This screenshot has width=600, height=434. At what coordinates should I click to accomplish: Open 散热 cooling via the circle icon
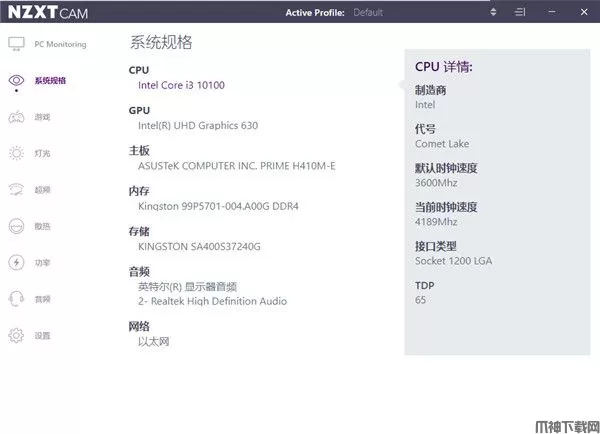(16, 226)
